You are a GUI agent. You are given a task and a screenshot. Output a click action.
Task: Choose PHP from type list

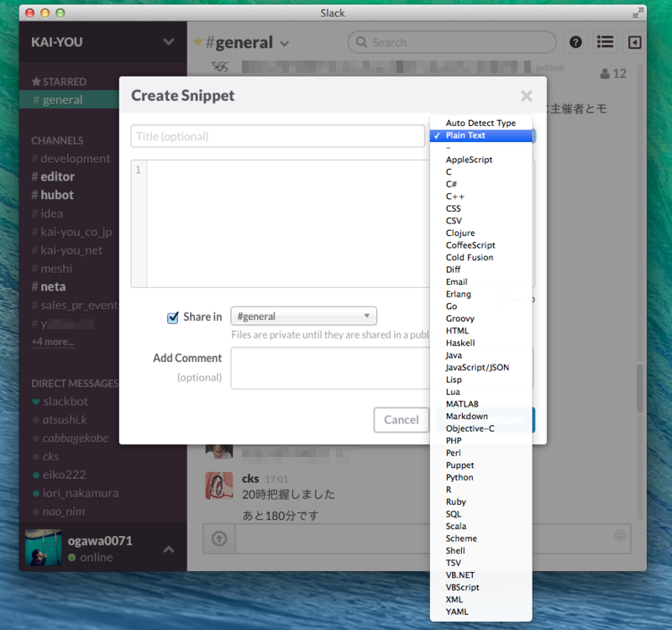click(480, 440)
